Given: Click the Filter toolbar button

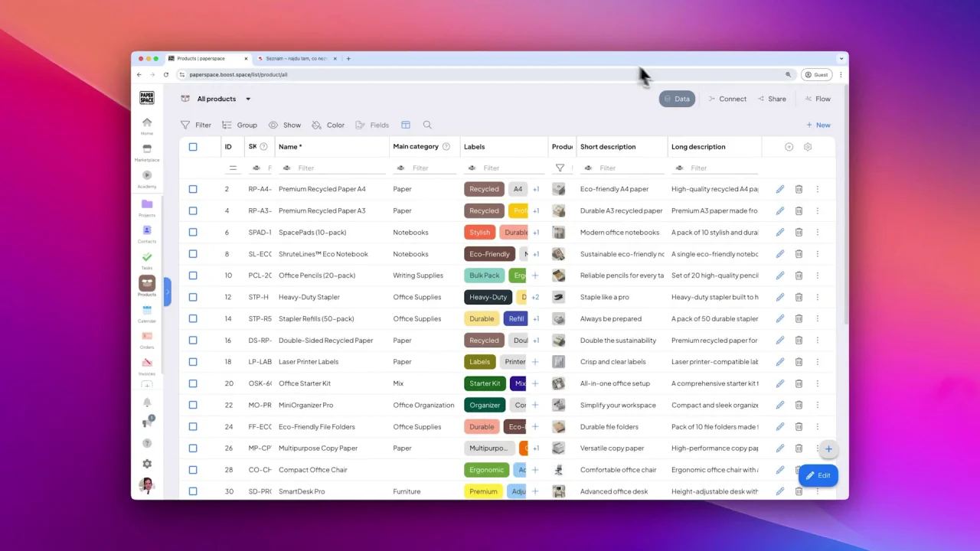Looking at the screenshot, I should pos(196,125).
